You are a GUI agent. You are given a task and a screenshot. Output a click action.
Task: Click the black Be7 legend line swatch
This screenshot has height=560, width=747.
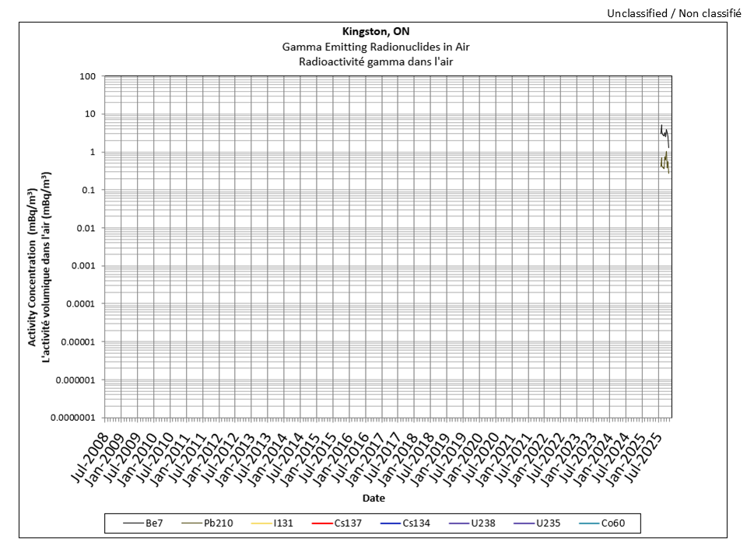coord(132,523)
